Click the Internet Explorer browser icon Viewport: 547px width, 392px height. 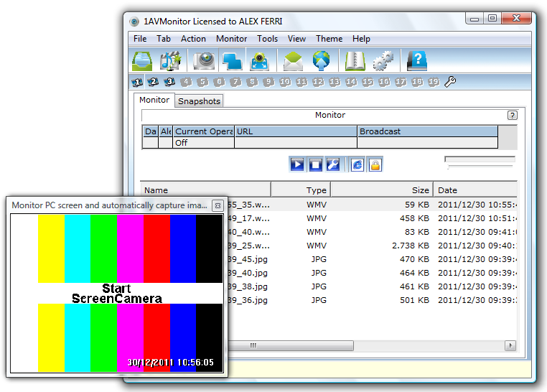[x=357, y=165]
